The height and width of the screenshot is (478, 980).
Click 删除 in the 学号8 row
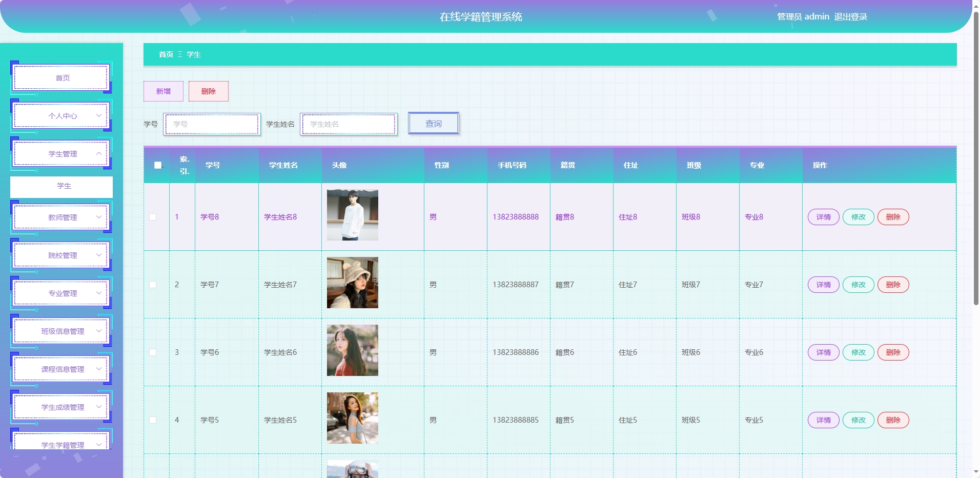893,217
